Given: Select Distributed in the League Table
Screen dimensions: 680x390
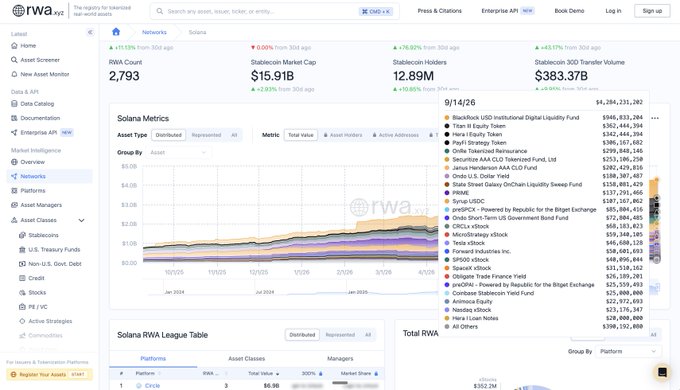Looking at the screenshot, I should click(302, 335).
